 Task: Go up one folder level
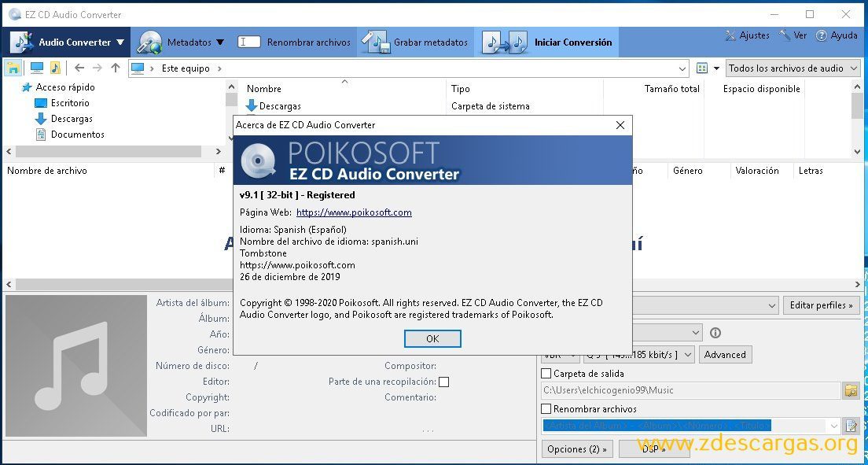115,68
